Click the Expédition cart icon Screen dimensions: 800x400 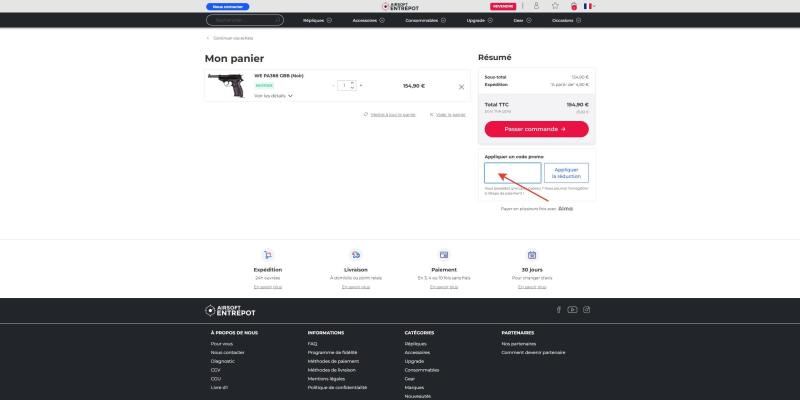point(267,255)
